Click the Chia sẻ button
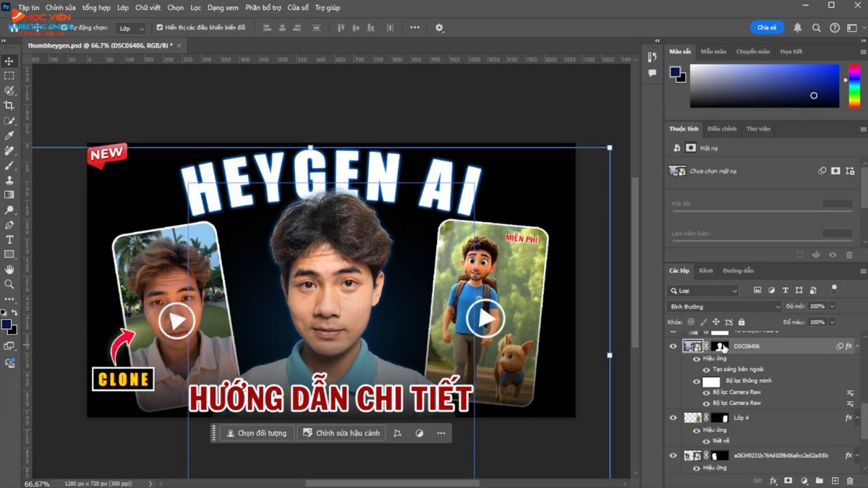Image resolution: width=868 pixels, height=488 pixels. [767, 27]
